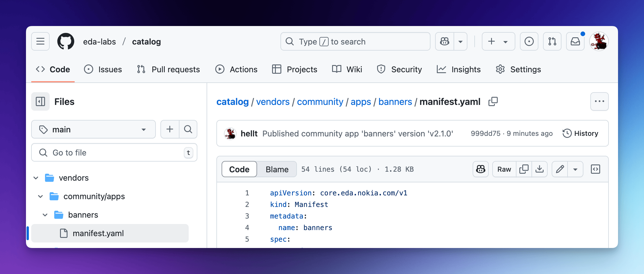This screenshot has width=644, height=274.
Task: Download the raw manifest.yaml file
Action: (x=539, y=169)
